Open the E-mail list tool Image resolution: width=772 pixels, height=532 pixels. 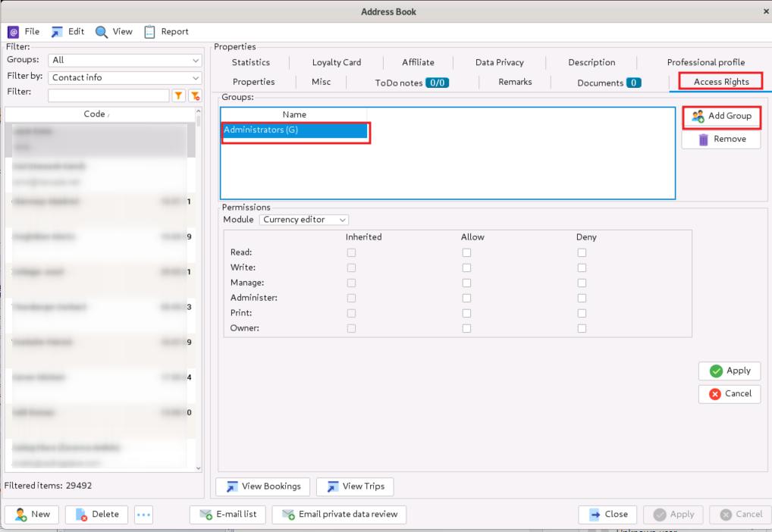coord(227,514)
